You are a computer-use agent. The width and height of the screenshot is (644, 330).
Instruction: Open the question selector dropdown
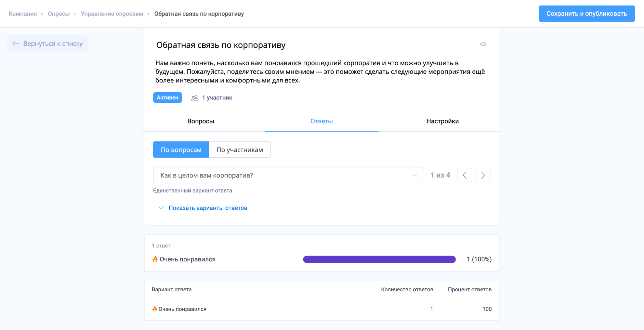point(284,175)
